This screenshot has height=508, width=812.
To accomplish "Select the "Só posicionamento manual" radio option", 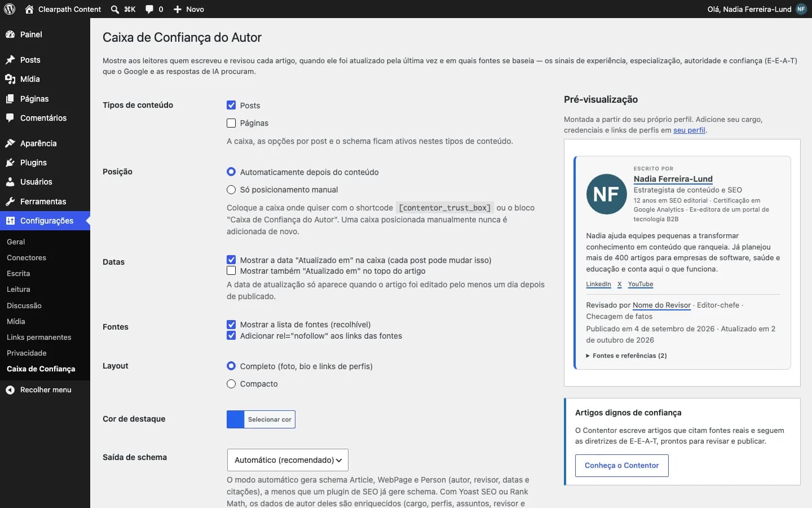I will [231, 190].
